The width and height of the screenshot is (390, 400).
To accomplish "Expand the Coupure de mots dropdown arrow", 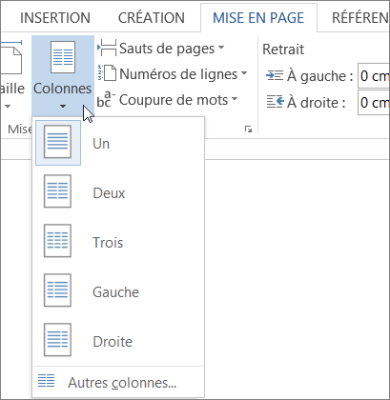I will point(234,98).
